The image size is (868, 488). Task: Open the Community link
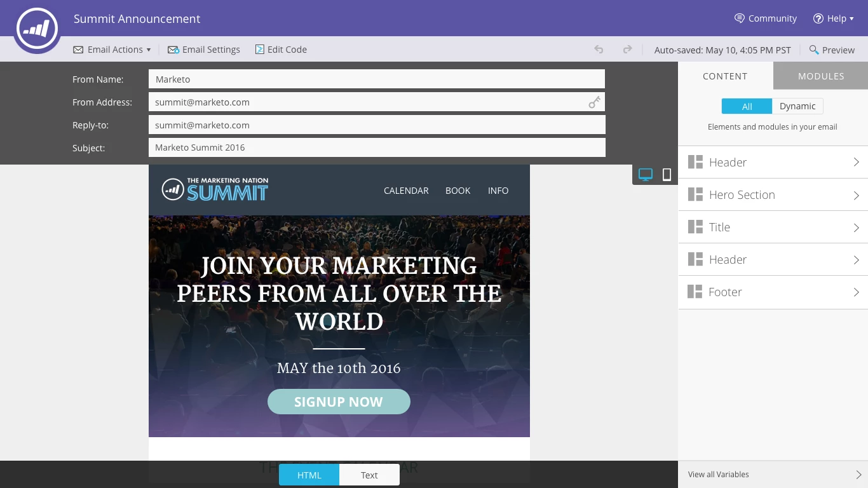click(765, 18)
